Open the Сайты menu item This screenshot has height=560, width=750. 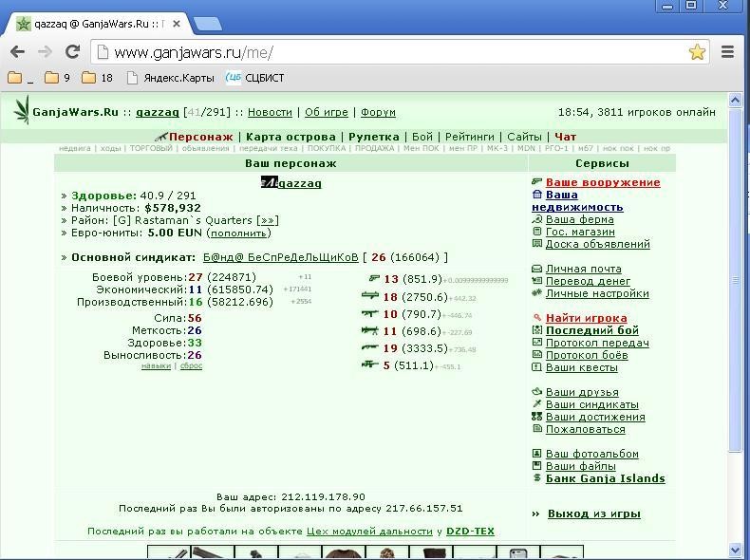[524, 137]
